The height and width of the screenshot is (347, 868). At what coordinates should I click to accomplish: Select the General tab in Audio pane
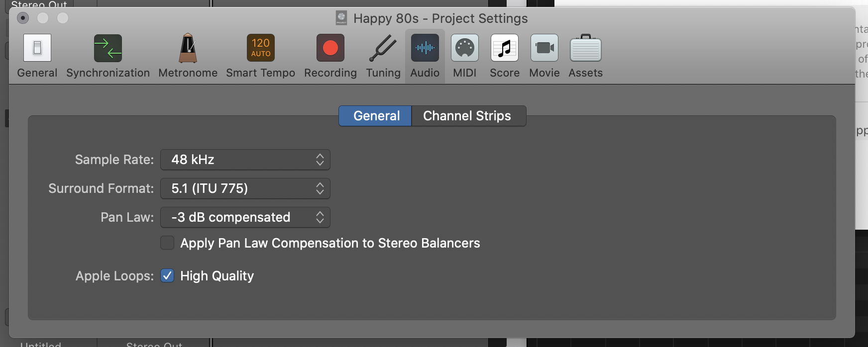pos(376,116)
